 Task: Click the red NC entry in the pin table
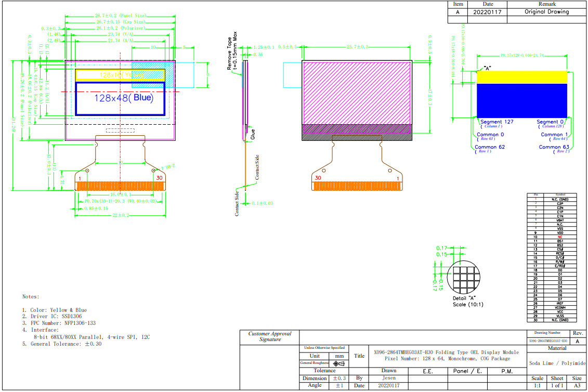click(559, 237)
